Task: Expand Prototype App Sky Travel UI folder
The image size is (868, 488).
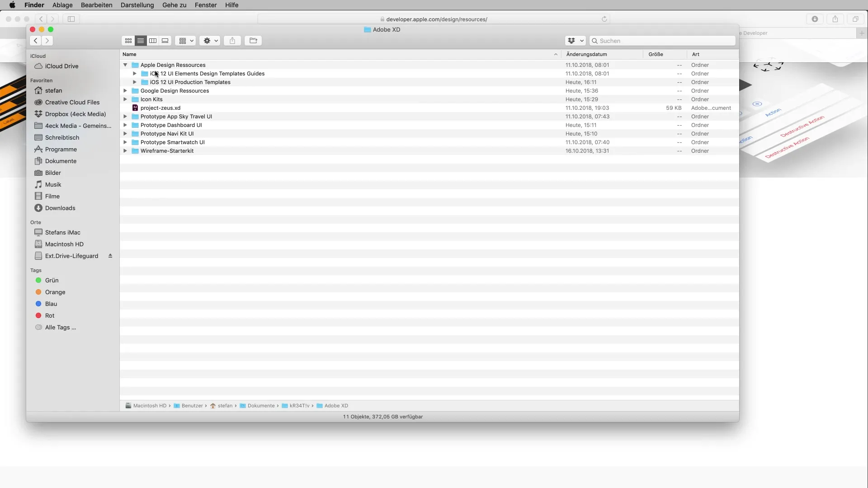Action: (x=125, y=117)
